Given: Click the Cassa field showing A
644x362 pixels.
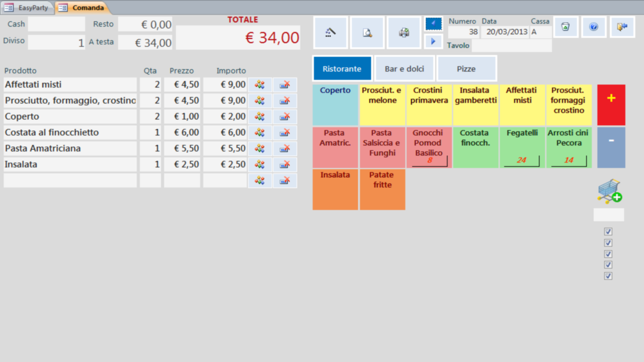Looking at the screenshot, I should pyautogui.click(x=541, y=32).
